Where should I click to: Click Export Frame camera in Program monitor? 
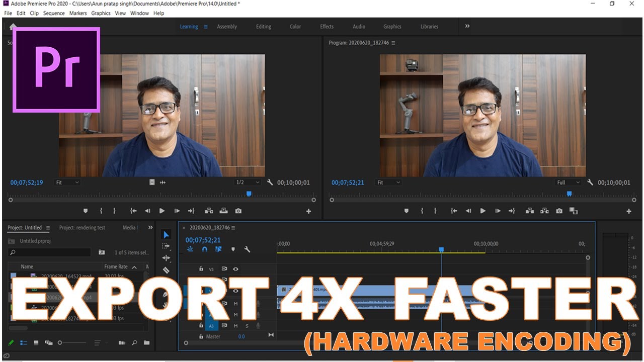[559, 211]
